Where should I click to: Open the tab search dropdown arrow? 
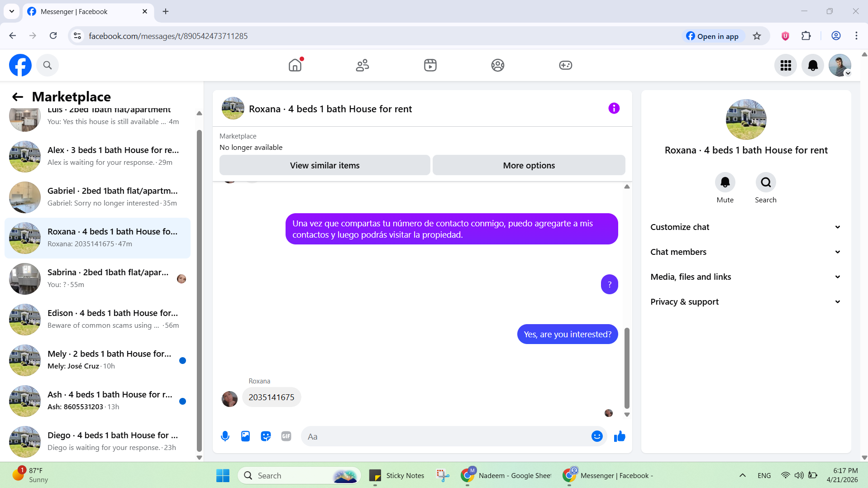tap(12, 11)
